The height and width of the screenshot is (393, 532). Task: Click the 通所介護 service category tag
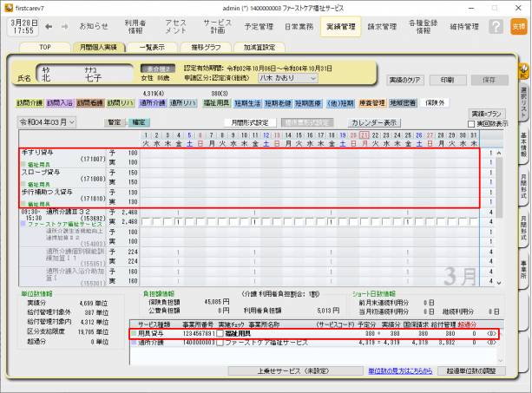(152, 102)
